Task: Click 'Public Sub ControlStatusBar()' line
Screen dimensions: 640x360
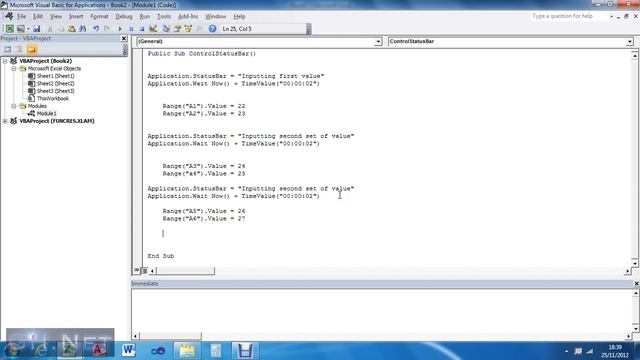Action: coord(202,53)
